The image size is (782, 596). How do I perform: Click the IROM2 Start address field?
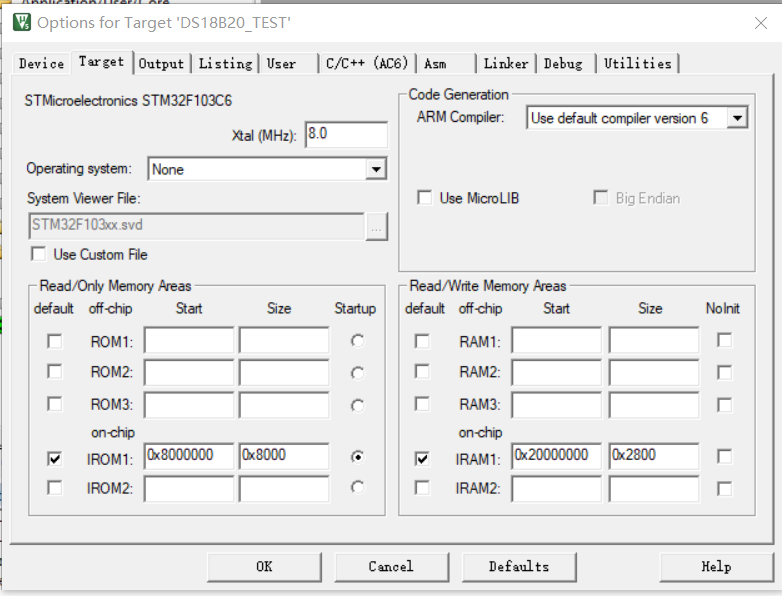(x=189, y=488)
